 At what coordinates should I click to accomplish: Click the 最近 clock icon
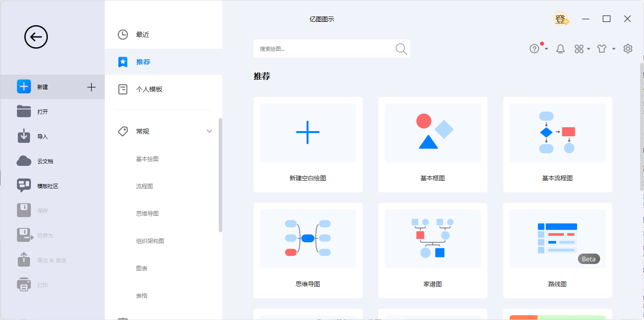pyautogui.click(x=123, y=35)
